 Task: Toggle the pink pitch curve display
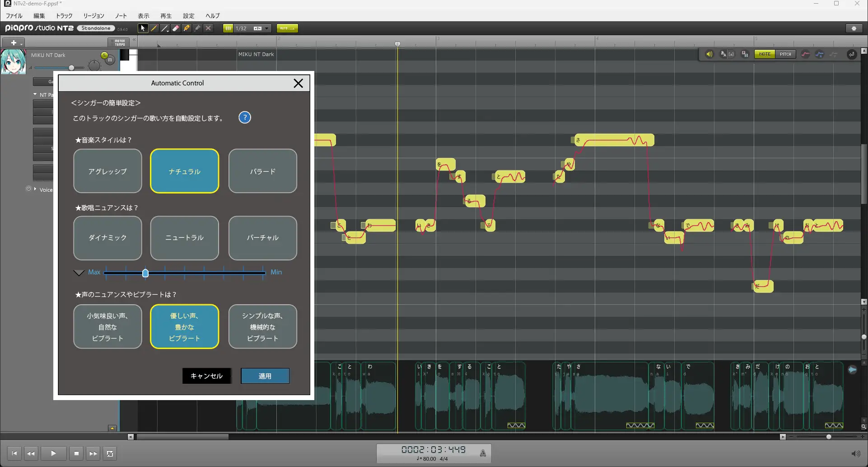(x=805, y=54)
